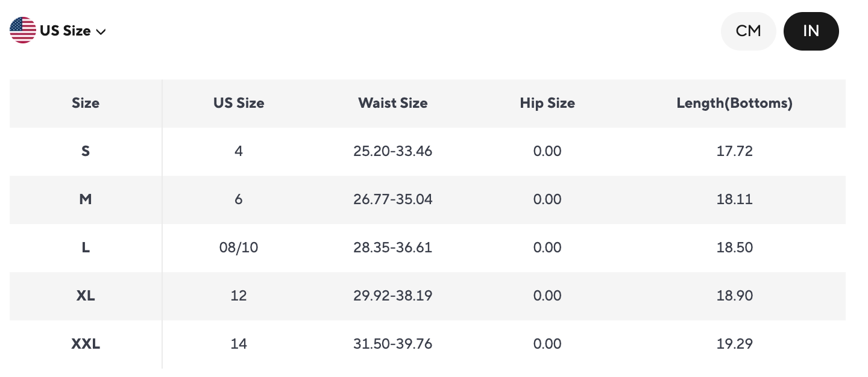Select the L size row label

pos(86,248)
